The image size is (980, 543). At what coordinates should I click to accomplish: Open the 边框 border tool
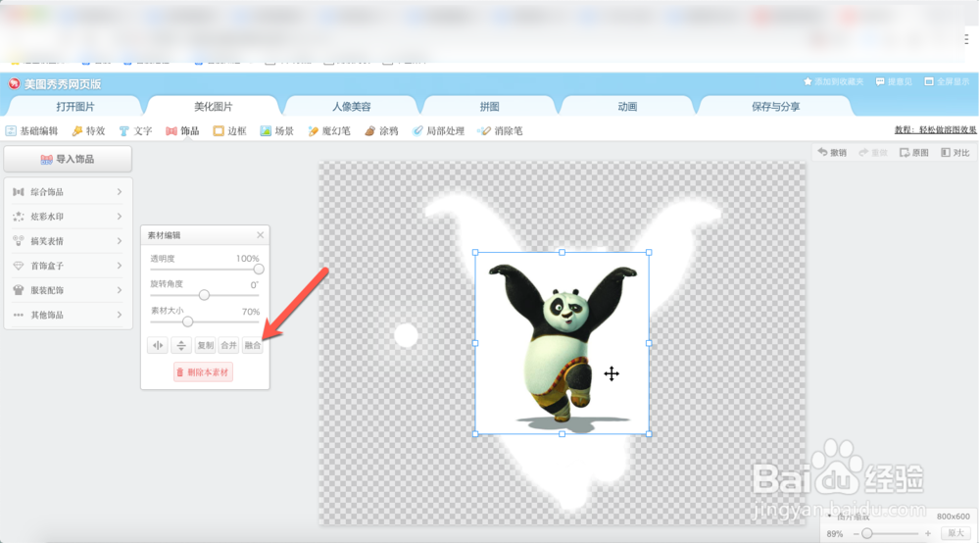coord(229,131)
